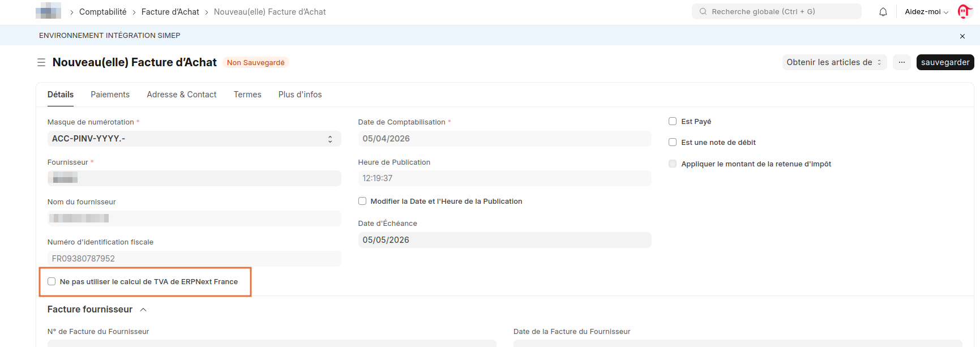Toggle the sidebar hamburger menu

(41, 62)
